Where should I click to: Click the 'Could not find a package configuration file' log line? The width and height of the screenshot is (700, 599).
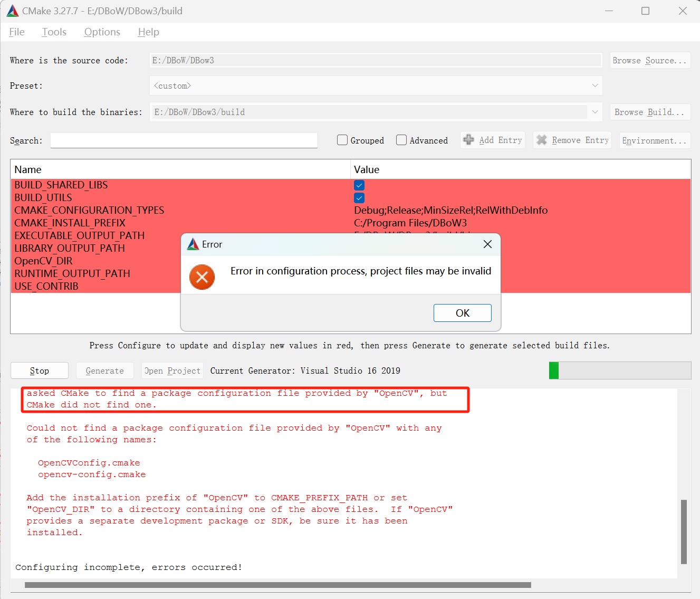[x=234, y=428]
